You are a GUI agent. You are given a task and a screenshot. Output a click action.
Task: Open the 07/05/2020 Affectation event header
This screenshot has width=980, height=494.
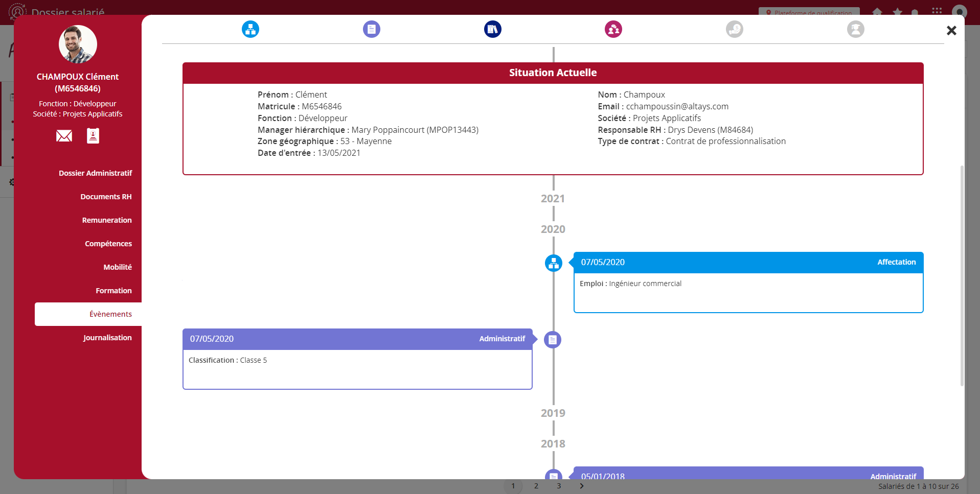click(748, 263)
